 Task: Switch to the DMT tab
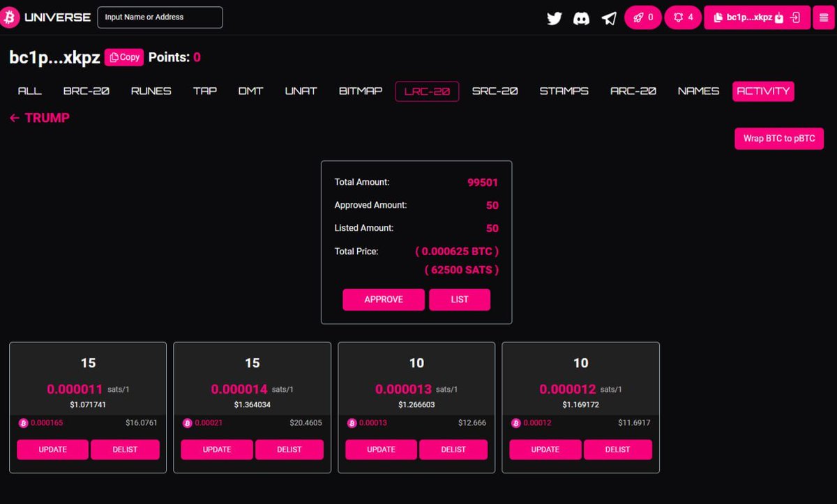(x=250, y=91)
